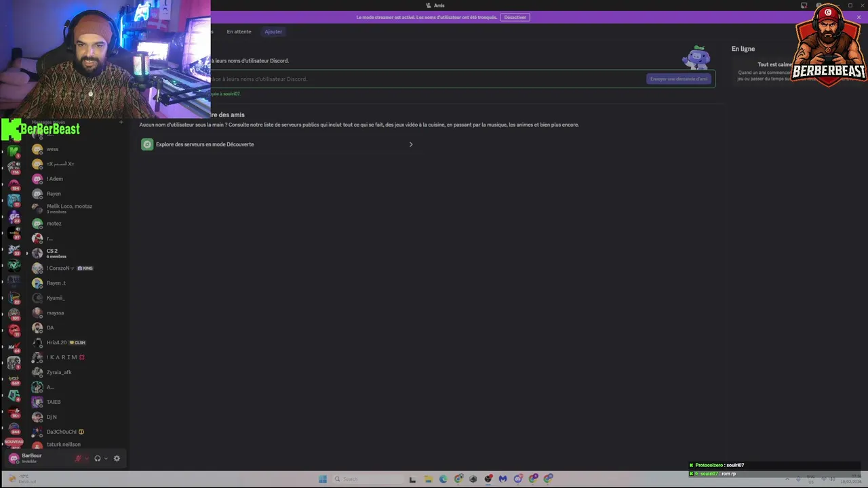
Task: Open the =X ... X= conversation
Action: pos(76,164)
